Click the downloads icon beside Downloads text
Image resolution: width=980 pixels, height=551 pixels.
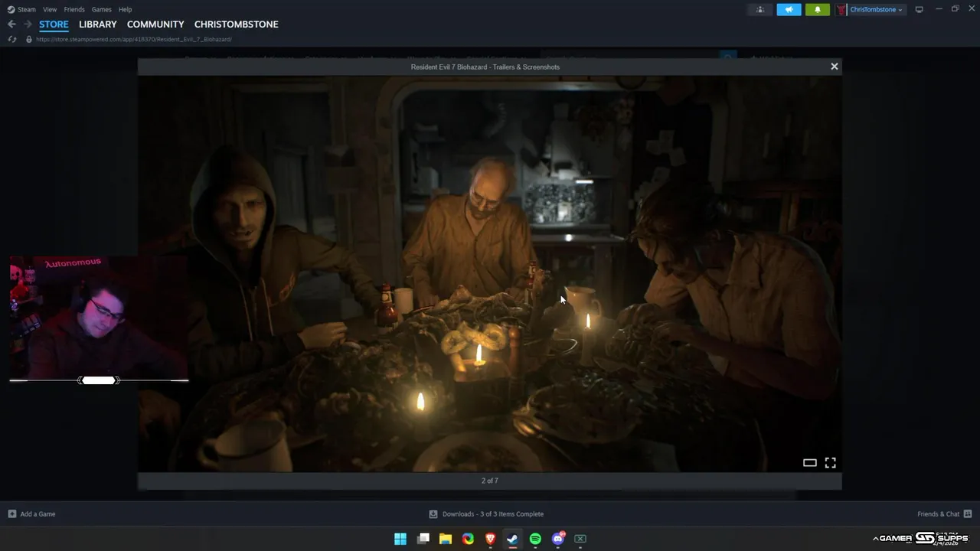[x=433, y=514]
